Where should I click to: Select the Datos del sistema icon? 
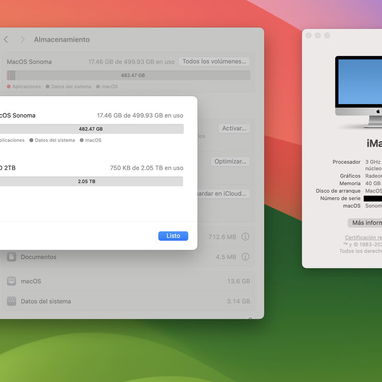point(12,301)
